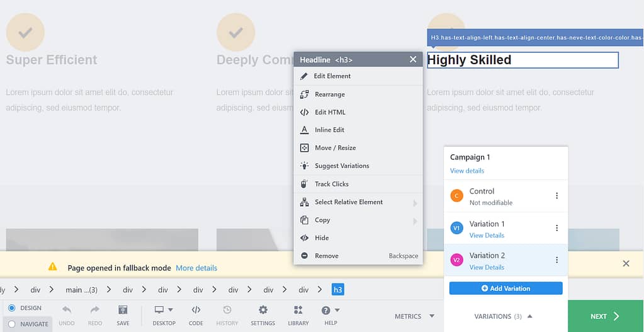644x332 pixels.
Task: Click the Rearrange icon in context menu
Action: click(x=304, y=94)
